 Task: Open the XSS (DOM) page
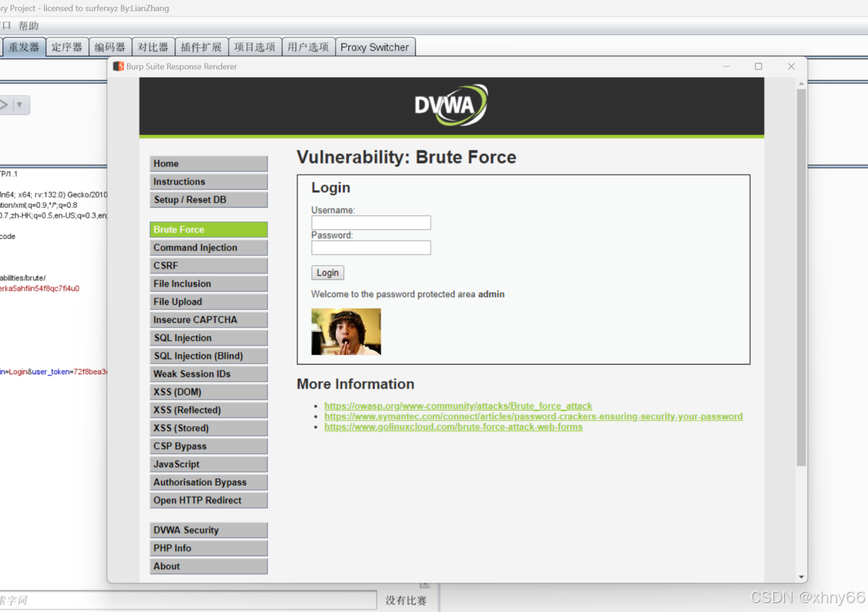(208, 392)
